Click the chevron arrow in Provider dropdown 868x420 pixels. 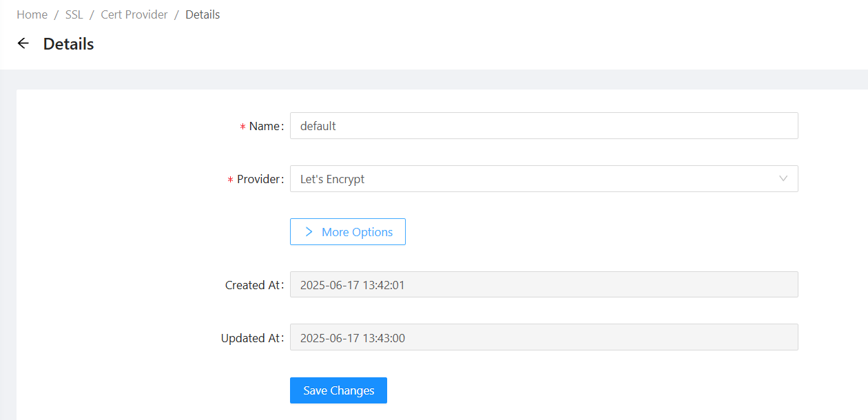click(783, 179)
